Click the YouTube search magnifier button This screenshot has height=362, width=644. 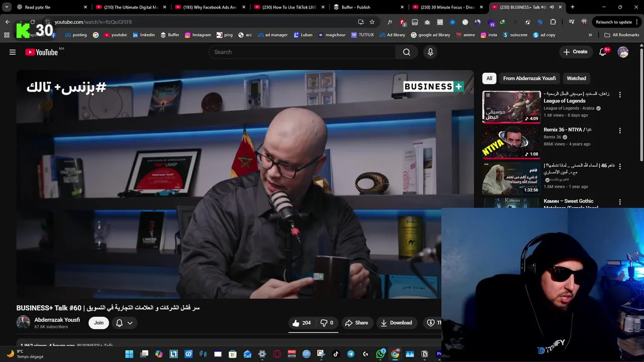(407, 52)
